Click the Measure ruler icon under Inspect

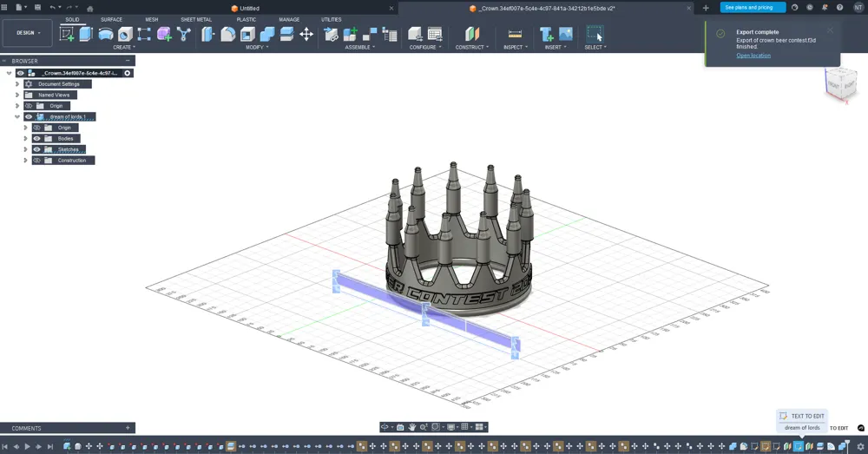pos(515,35)
